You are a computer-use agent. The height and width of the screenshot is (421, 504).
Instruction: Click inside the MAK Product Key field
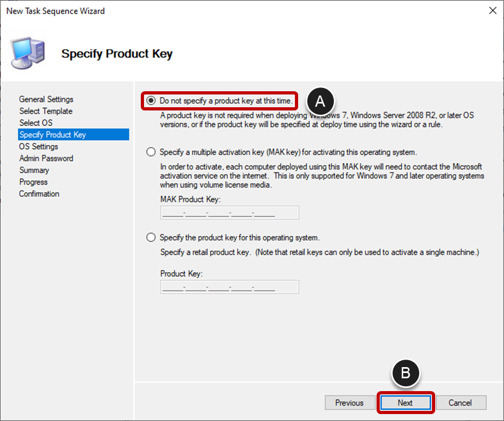pos(229,212)
